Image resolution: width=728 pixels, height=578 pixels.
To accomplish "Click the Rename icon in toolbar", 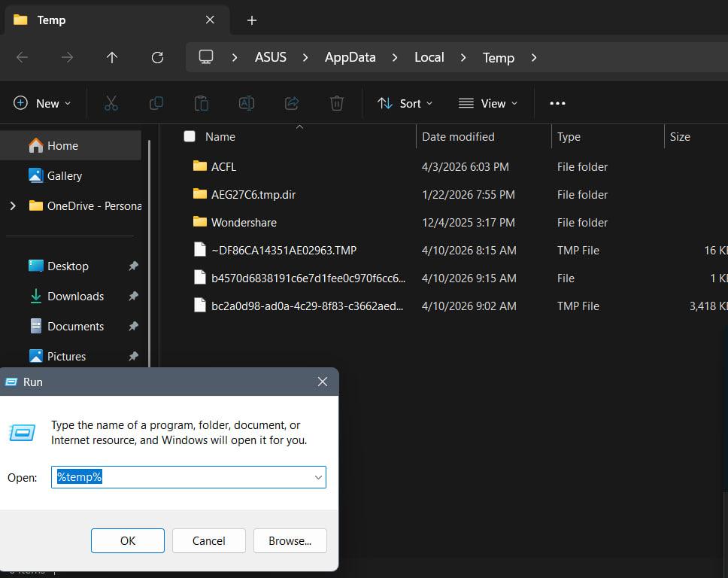I will click(x=246, y=103).
